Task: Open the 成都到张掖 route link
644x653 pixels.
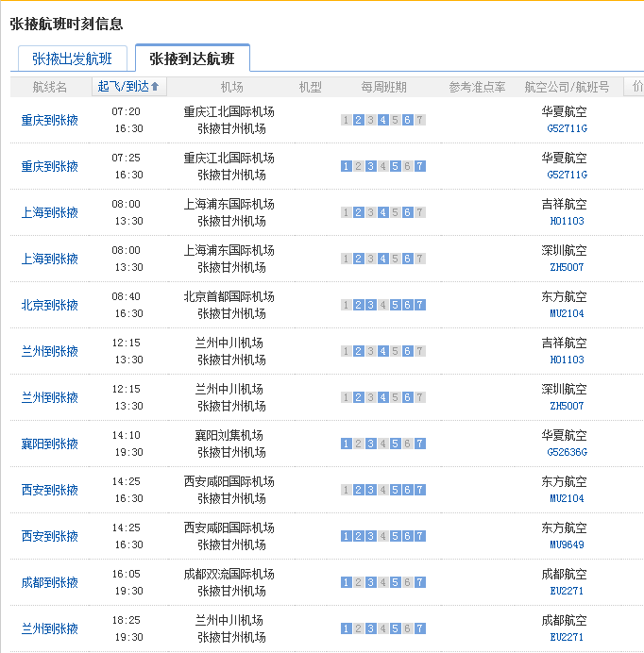Action: 50,582
